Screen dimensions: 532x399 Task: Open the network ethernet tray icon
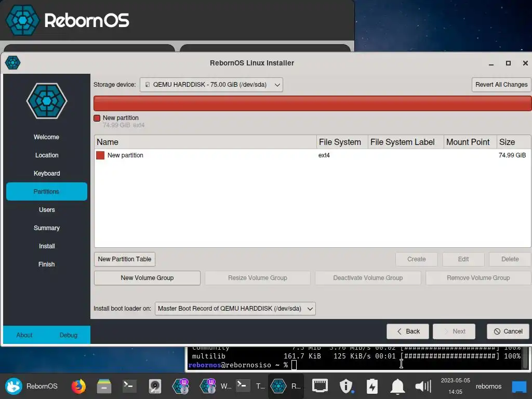pos(320,386)
